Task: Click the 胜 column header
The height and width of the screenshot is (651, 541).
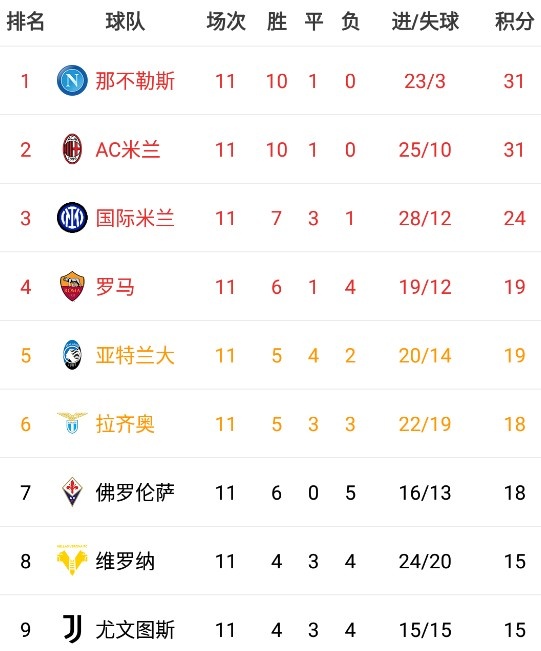Action: [277, 21]
